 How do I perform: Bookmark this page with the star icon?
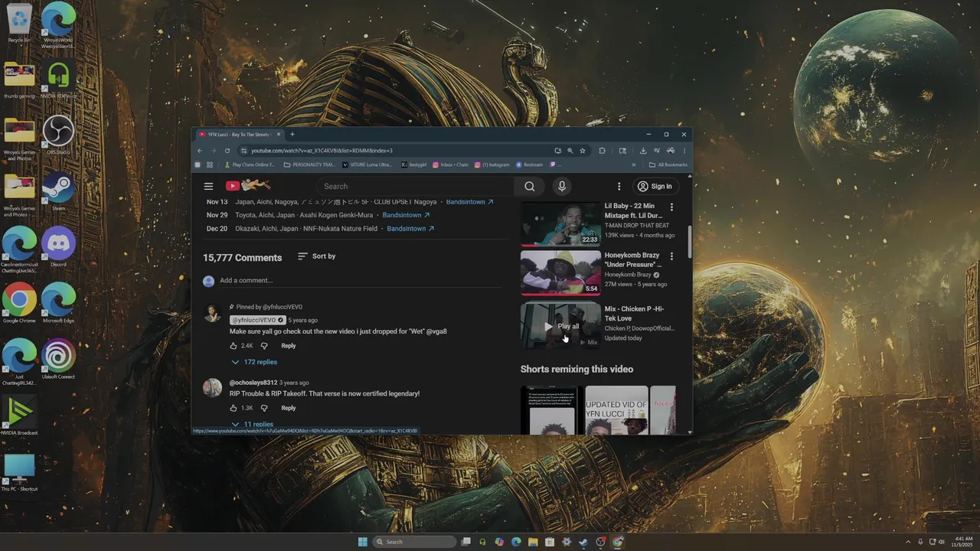[583, 151]
